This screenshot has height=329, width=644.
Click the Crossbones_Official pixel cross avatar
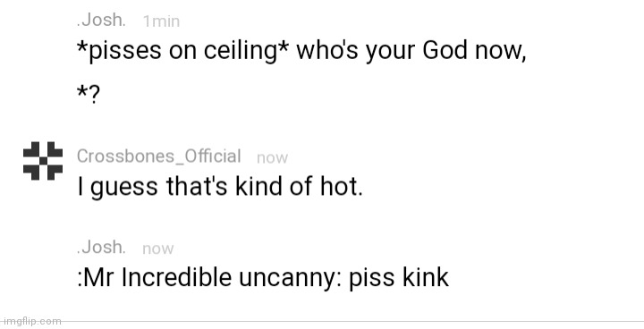(x=43, y=161)
